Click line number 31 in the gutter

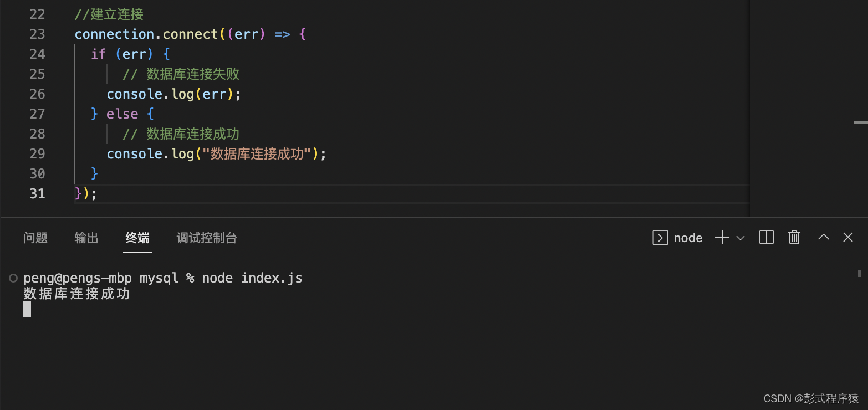click(x=37, y=193)
